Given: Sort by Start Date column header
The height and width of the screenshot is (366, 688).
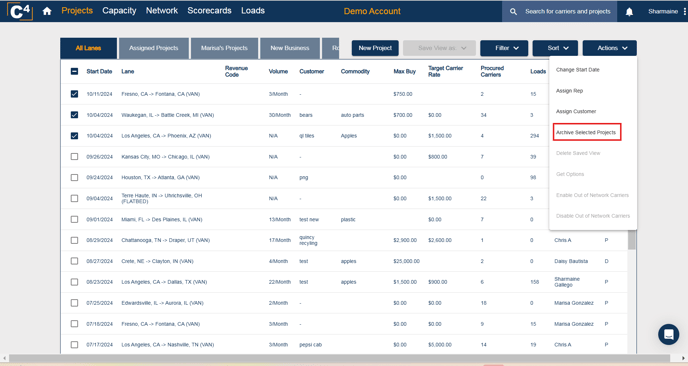Looking at the screenshot, I should [99, 71].
